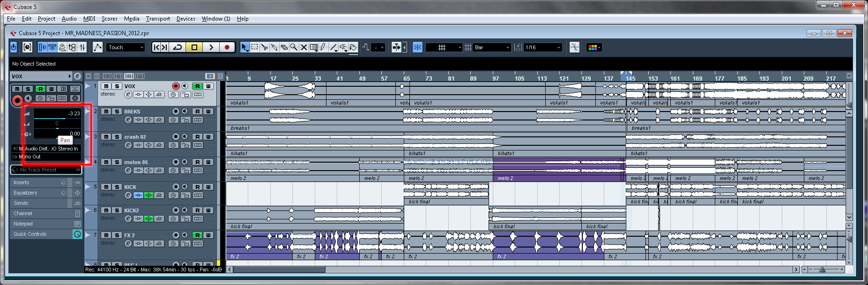Solo the BREKS track
868x285 pixels.
[117, 112]
